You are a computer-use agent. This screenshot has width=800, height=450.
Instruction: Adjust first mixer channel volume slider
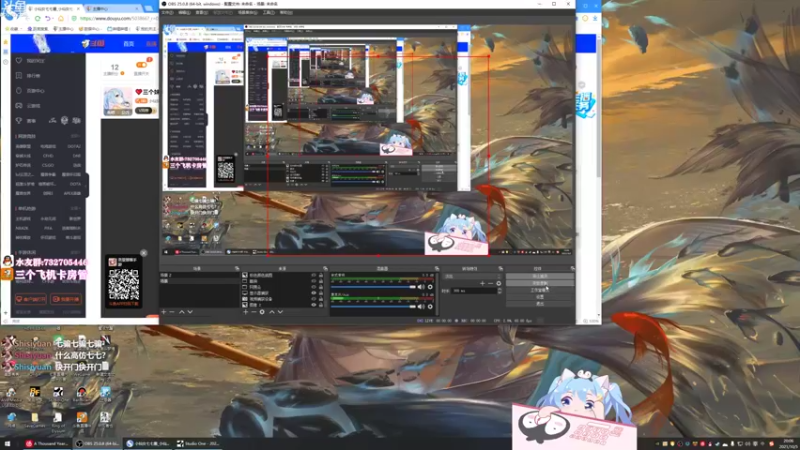click(373, 287)
